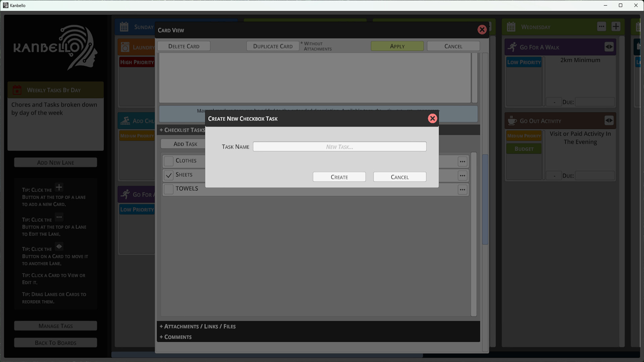Click the Back To Boards button
Image resolution: width=644 pixels, height=362 pixels.
(55, 343)
